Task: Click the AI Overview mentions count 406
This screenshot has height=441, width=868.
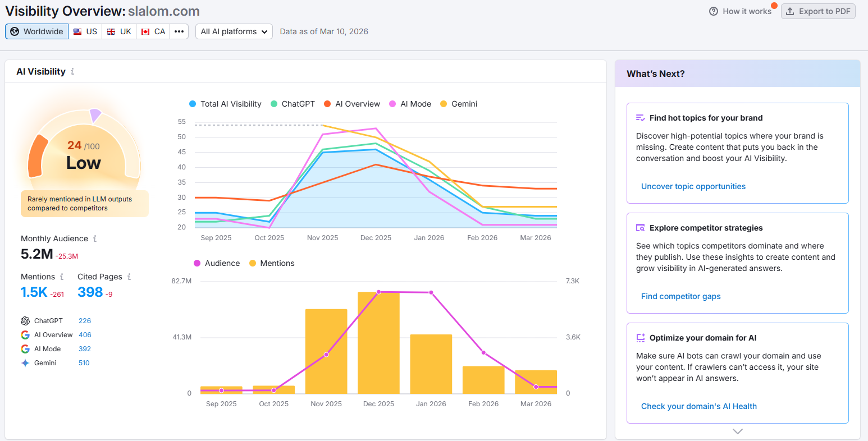Action: click(x=85, y=335)
